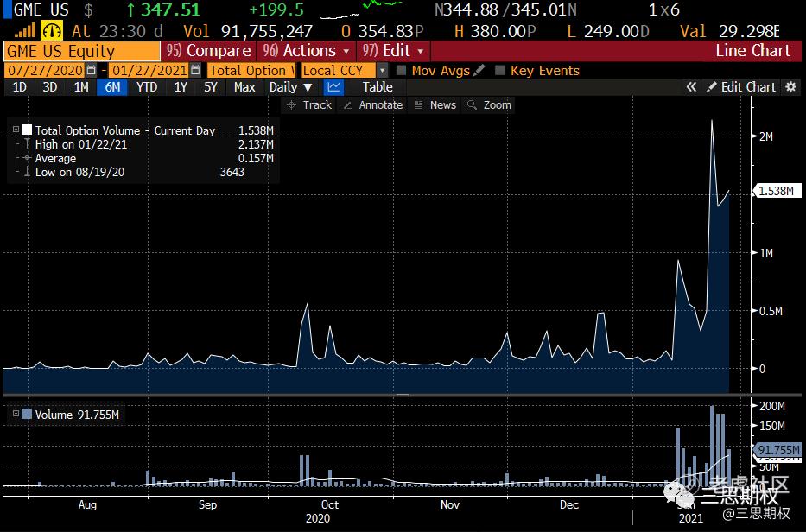Open the 96) Actions dropdown
The height and width of the screenshot is (532, 806).
pyautogui.click(x=307, y=51)
